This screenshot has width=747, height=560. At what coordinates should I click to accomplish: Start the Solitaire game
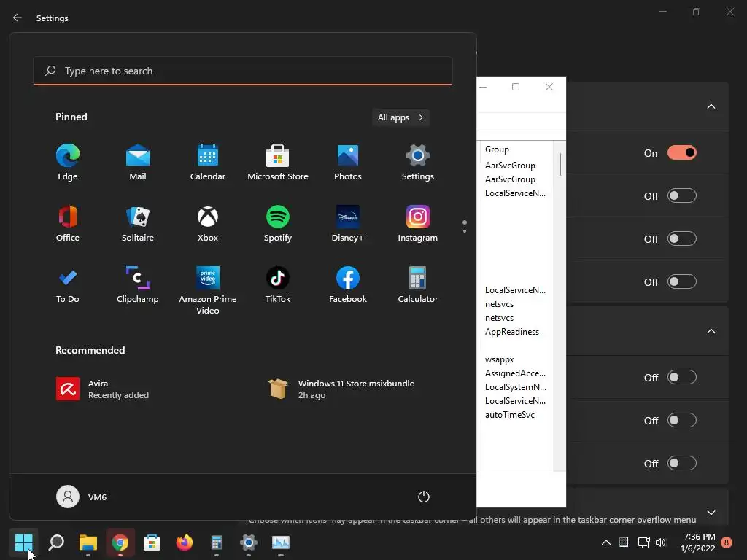coord(138,223)
